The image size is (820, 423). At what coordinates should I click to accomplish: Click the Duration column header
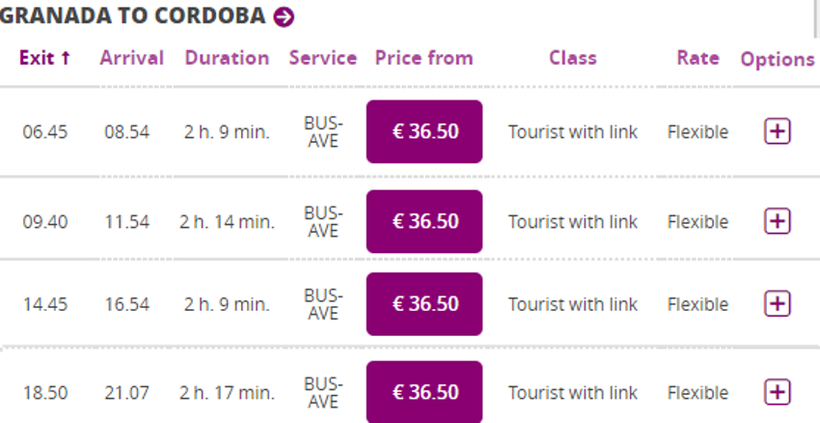pyautogui.click(x=227, y=58)
